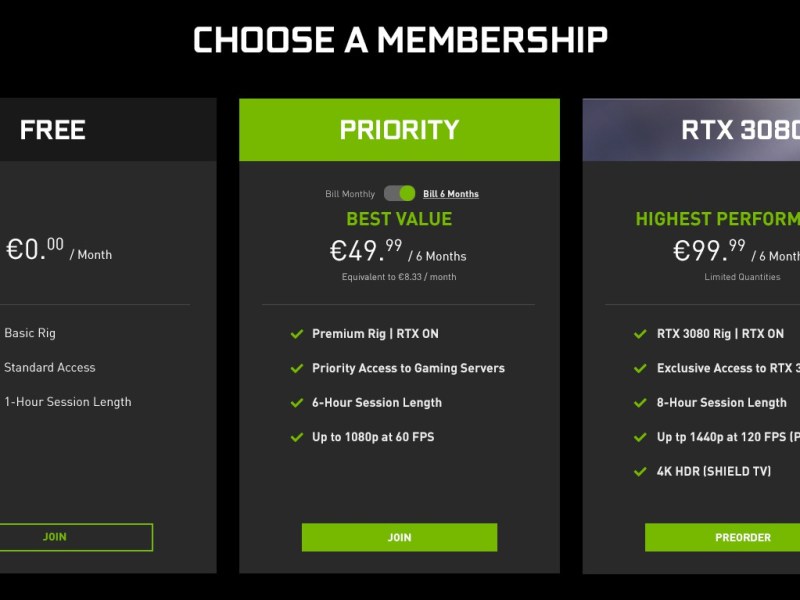
Task: Click checkmark next to 4K HDR (SHIELD TV)
Action: tap(640, 471)
